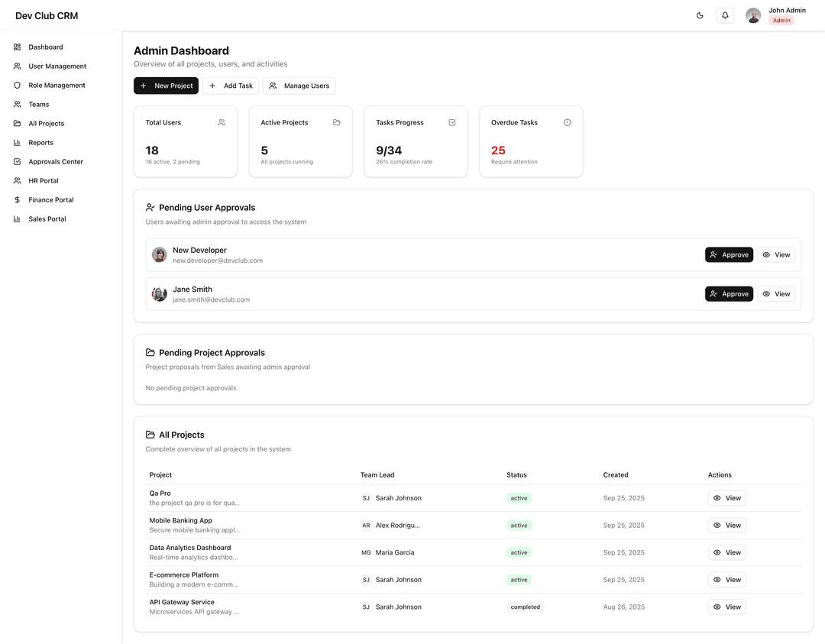Click the Total Users card icon
The image size is (825, 644).
tap(222, 122)
